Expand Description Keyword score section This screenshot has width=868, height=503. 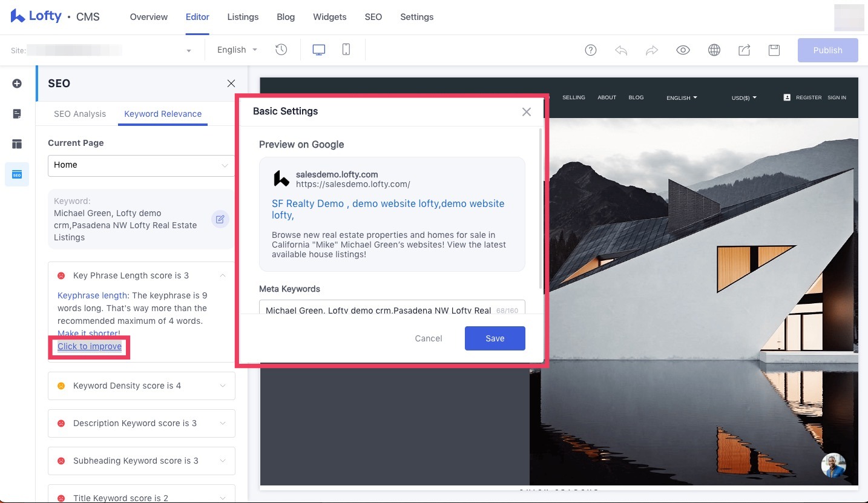tap(141, 423)
